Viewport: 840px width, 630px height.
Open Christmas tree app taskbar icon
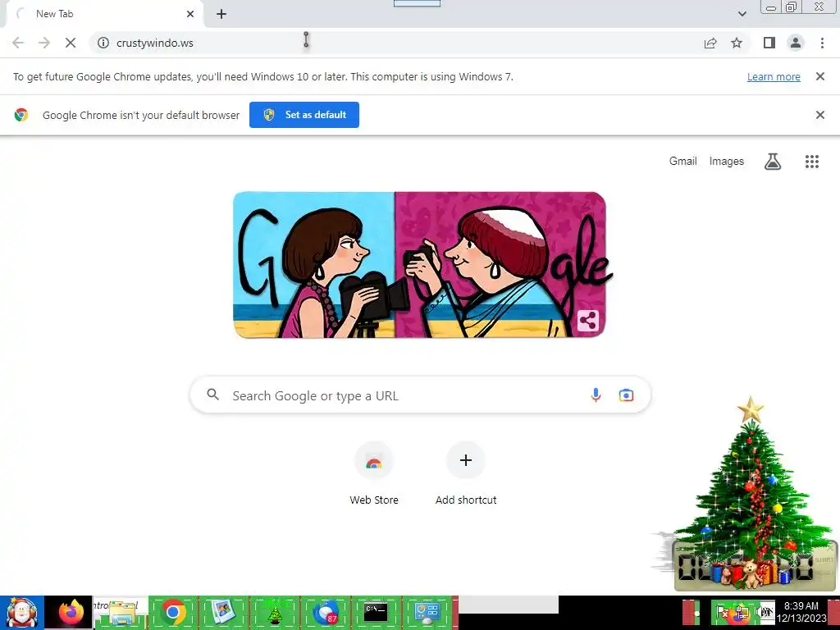[274, 613]
